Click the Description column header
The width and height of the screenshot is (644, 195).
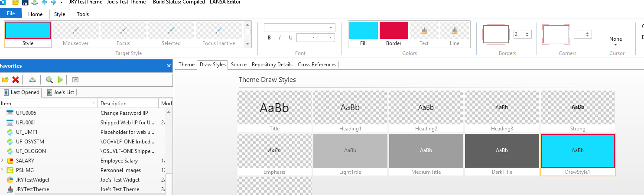[x=128, y=104]
